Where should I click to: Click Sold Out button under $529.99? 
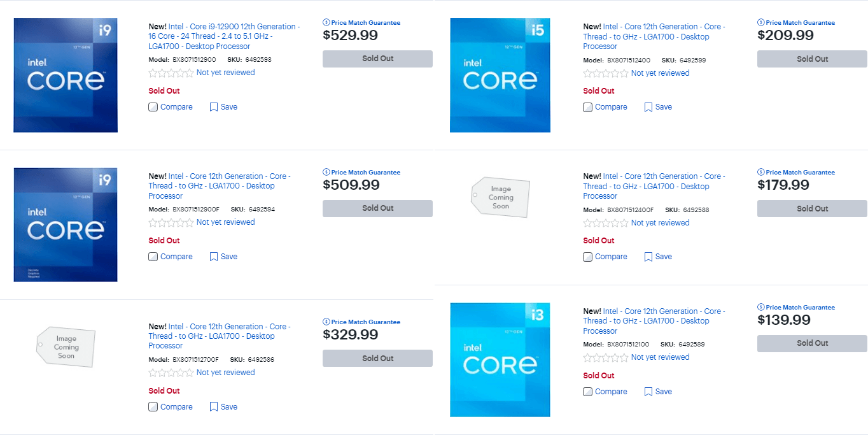[x=377, y=59]
